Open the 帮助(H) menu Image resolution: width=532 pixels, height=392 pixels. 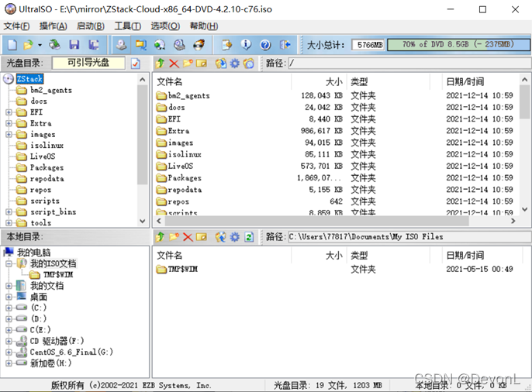tap(203, 26)
